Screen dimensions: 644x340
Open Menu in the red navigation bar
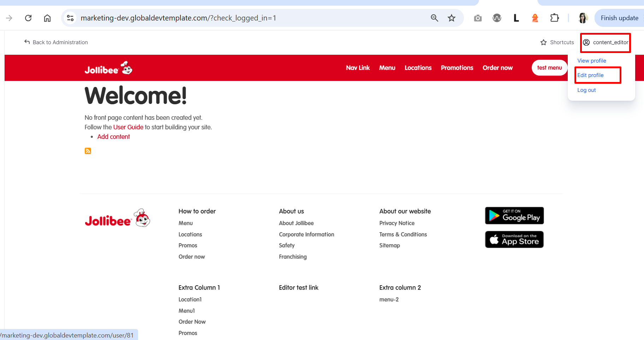click(387, 68)
